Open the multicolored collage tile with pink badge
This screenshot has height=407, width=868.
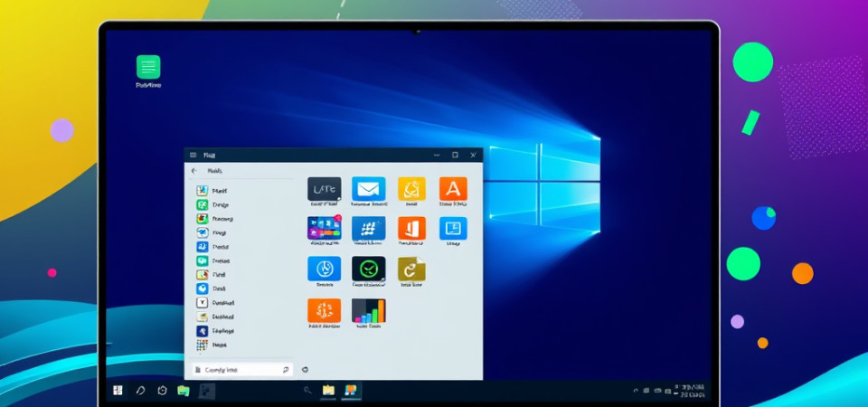tap(325, 228)
